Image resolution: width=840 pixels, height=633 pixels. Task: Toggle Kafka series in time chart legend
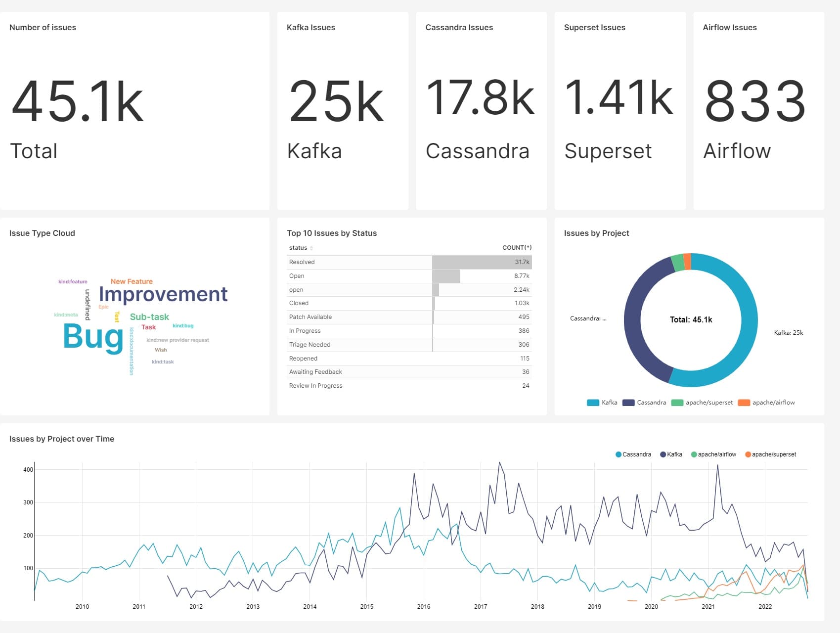point(671,454)
